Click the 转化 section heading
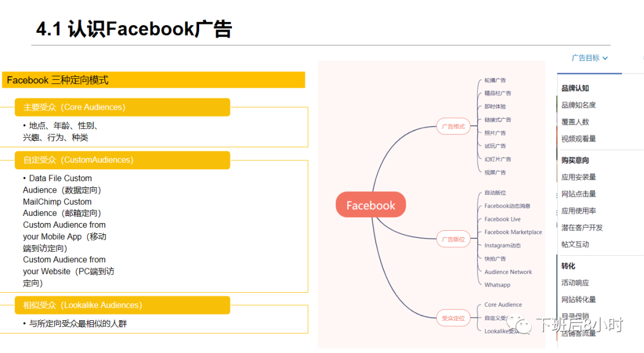Image resolution: width=644 pixels, height=353 pixels. click(x=568, y=266)
